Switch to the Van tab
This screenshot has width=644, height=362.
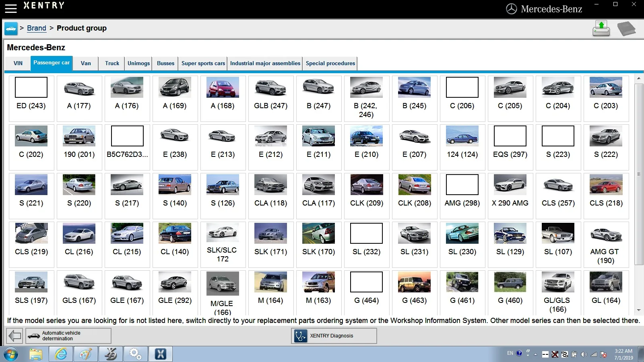tap(86, 63)
